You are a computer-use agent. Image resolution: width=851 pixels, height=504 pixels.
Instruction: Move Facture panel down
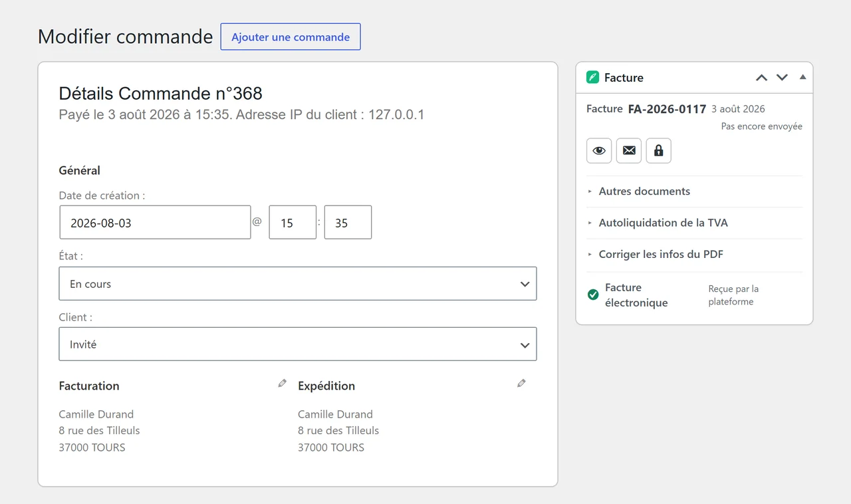pos(782,78)
